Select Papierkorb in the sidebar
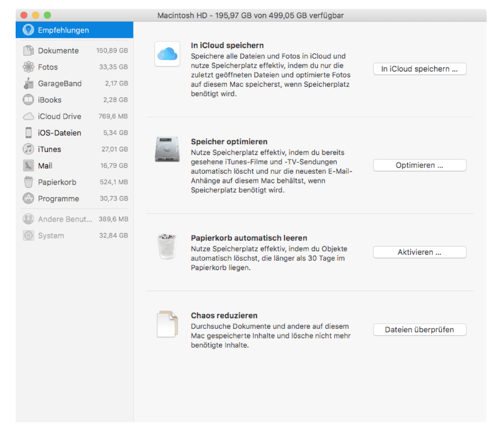Viewport: 504px width, 430px height. 74,182
